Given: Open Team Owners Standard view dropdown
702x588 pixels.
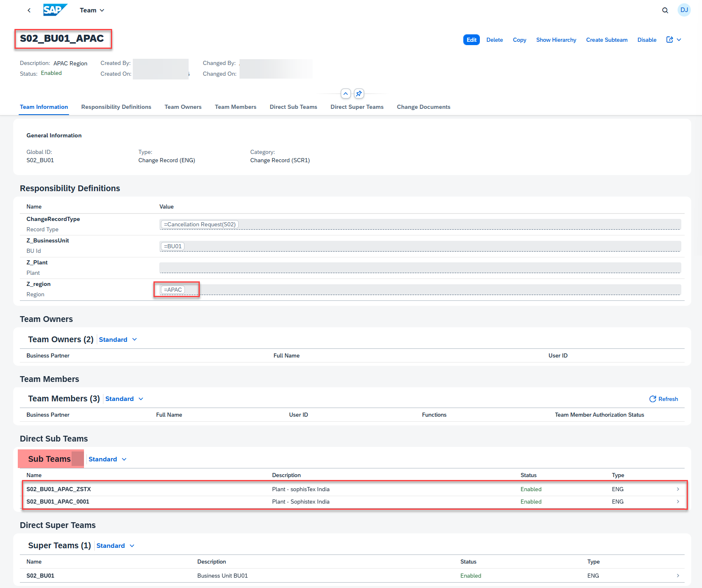Looking at the screenshot, I should (117, 340).
